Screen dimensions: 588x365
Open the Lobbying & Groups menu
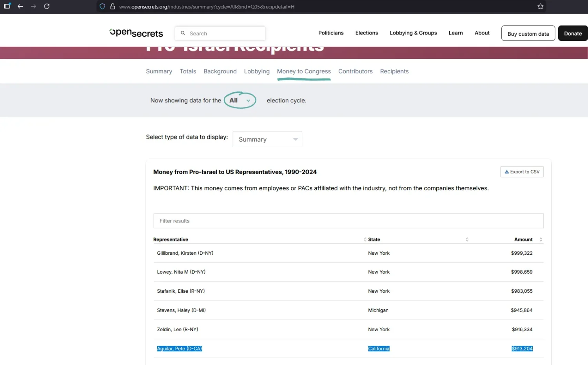click(413, 33)
